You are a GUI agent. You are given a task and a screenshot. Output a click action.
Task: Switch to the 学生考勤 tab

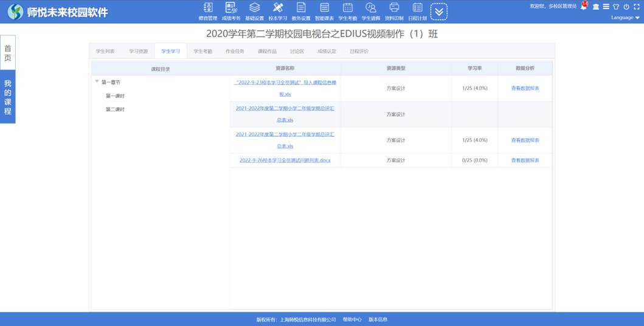pos(203,52)
